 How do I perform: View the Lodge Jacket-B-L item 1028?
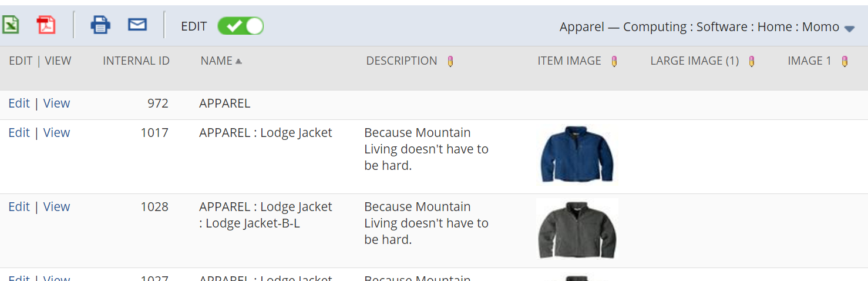[56, 207]
